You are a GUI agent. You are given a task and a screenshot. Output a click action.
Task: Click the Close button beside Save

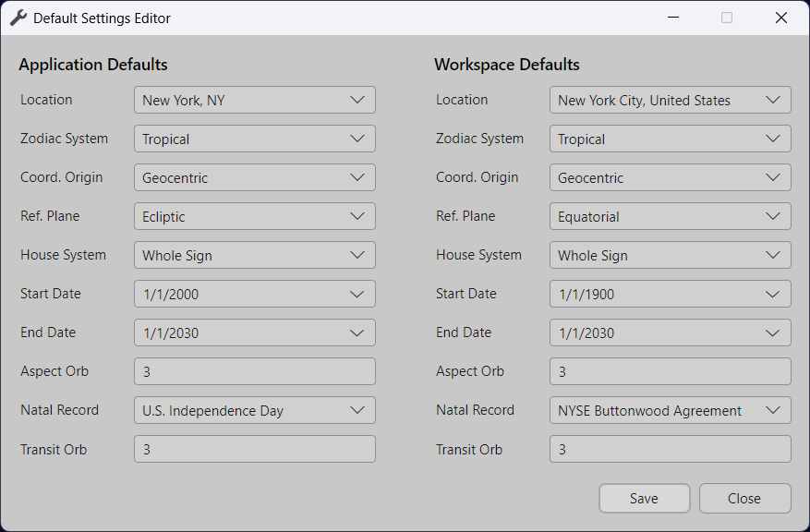tap(744, 498)
